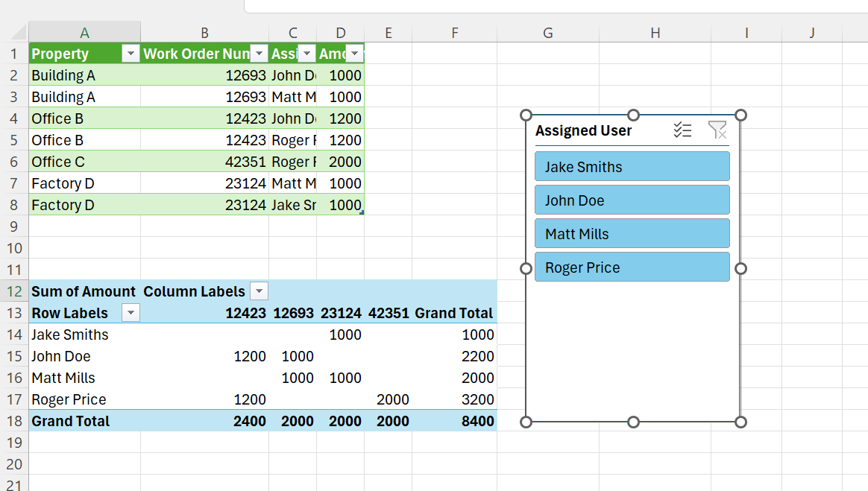Select column H header

point(655,33)
